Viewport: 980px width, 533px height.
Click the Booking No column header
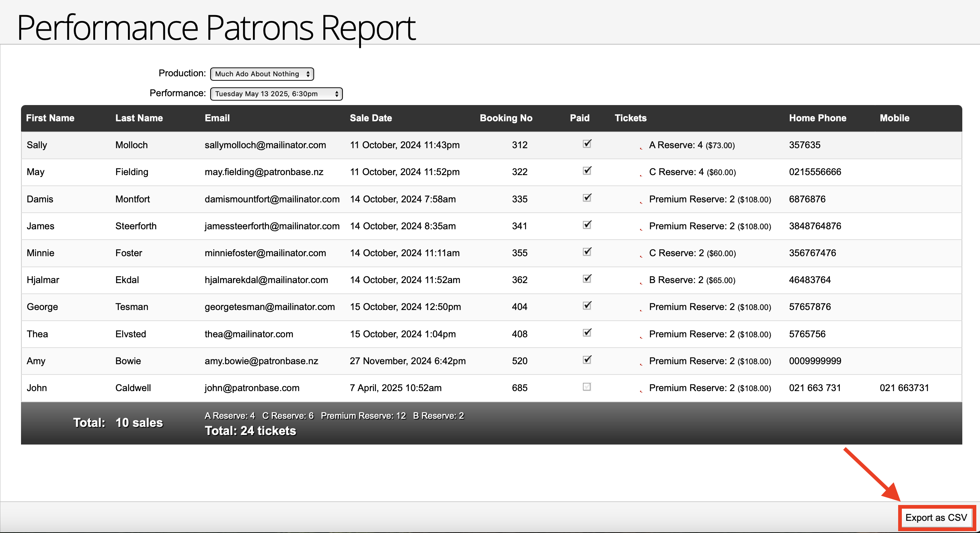[x=505, y=118]
